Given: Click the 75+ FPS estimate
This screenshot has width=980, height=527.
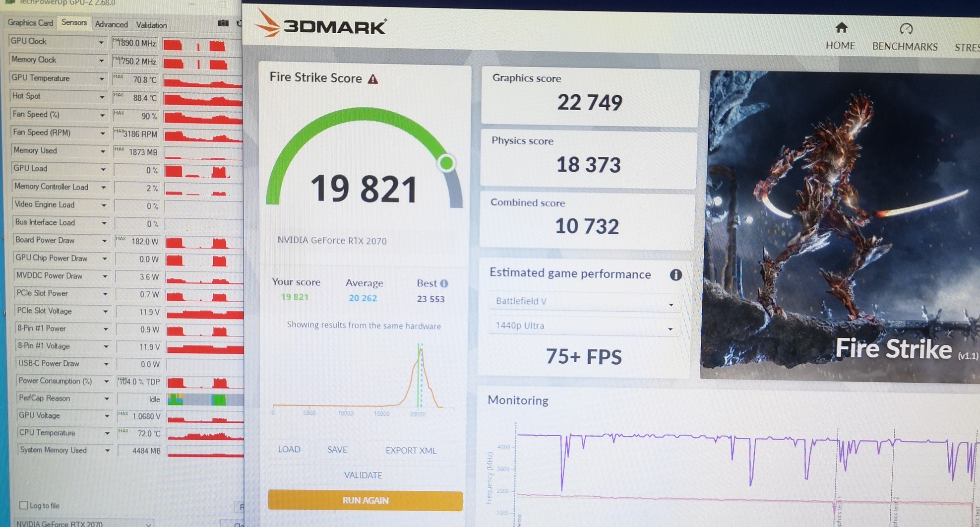Looking at the screenshot, I should (584, 357).
